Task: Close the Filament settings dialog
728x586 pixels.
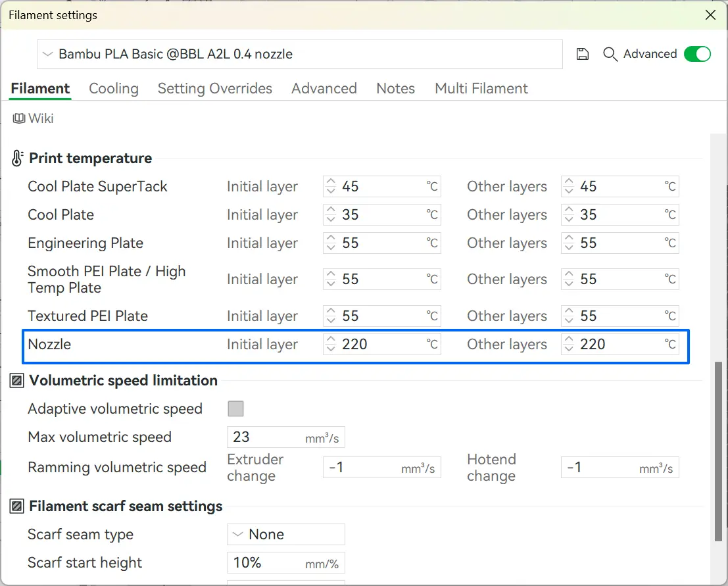Action: [710, 15]
